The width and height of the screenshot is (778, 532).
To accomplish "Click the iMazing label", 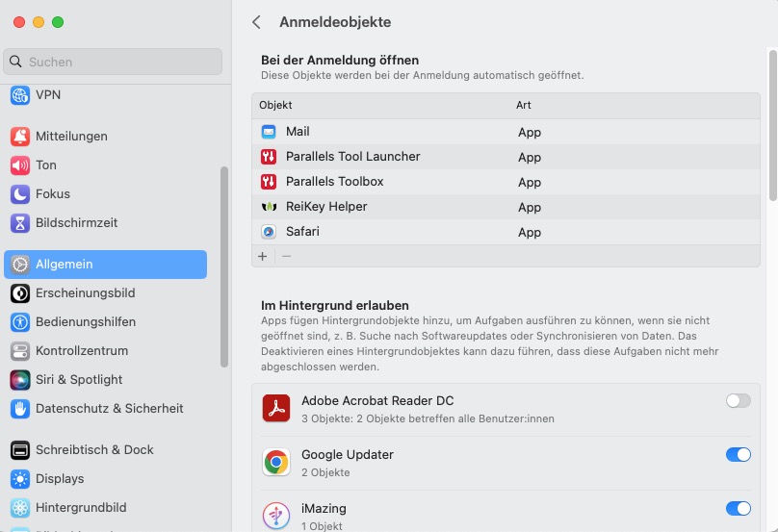I will (x=324, y=508).
